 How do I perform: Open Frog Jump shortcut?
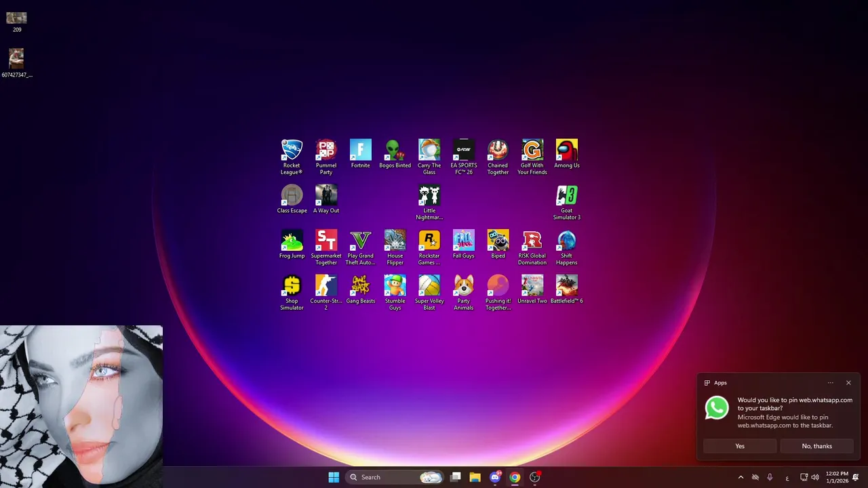click(292, 245)
